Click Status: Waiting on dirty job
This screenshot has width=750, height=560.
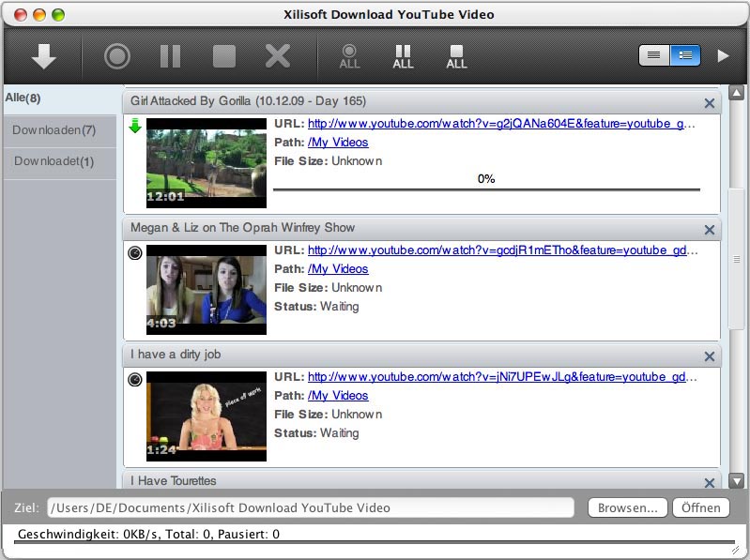click(x=316, y=433)
